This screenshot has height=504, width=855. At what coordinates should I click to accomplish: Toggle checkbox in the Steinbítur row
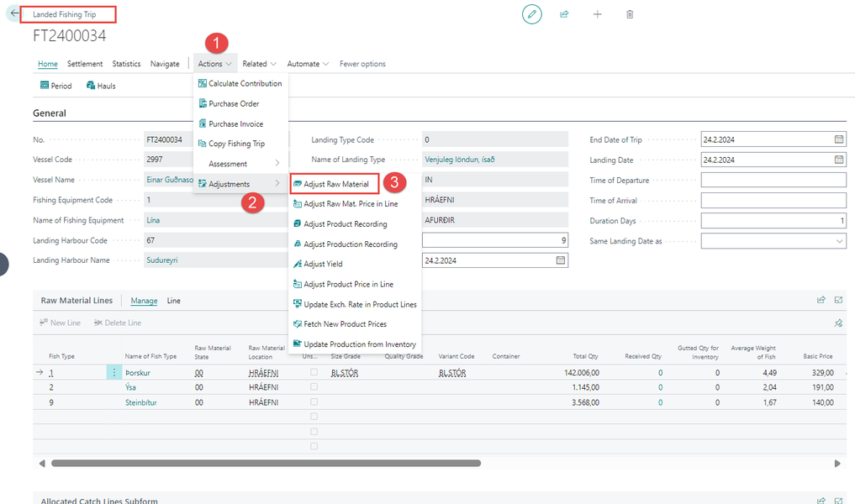coord(314,402)
